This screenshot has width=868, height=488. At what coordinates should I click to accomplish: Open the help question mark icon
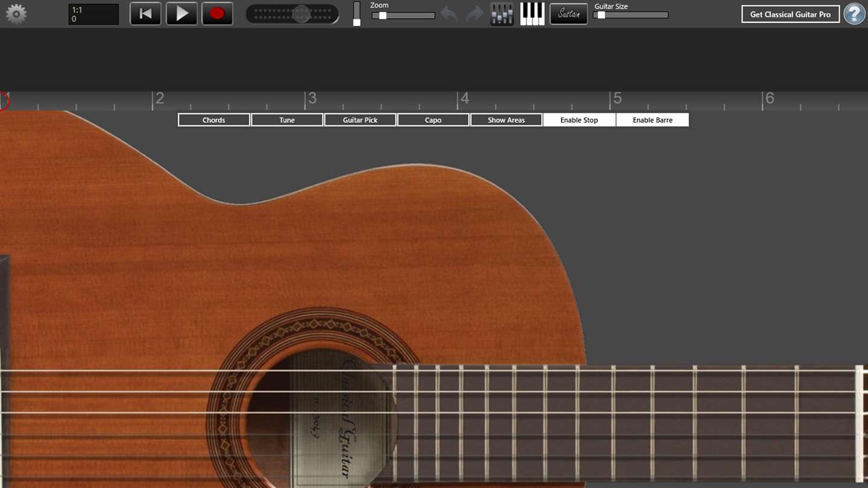(x=854, y=14)
